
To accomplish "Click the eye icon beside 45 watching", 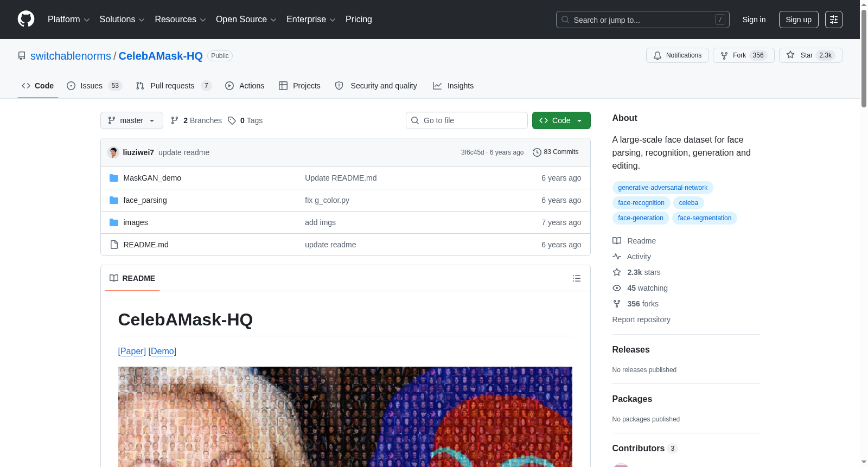I will (617, 288).
